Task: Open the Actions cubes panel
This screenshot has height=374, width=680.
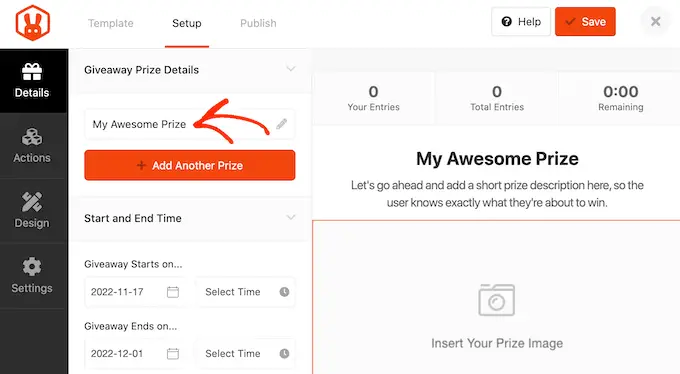Action: 33,146
